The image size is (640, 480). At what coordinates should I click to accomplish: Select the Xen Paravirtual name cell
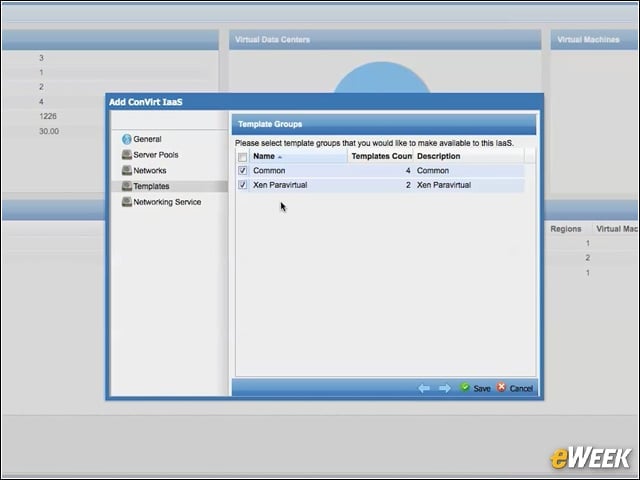pyautogui.click(x=280, y=185)
